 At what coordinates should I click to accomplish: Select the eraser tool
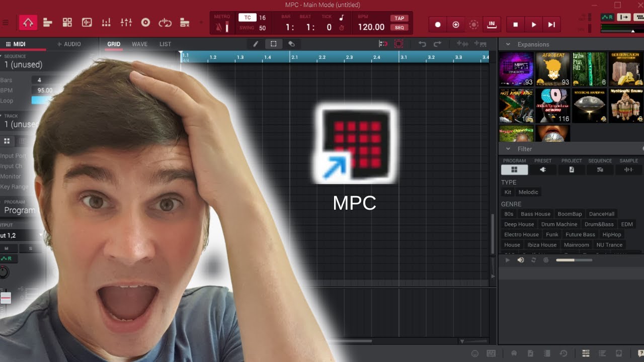291,44
